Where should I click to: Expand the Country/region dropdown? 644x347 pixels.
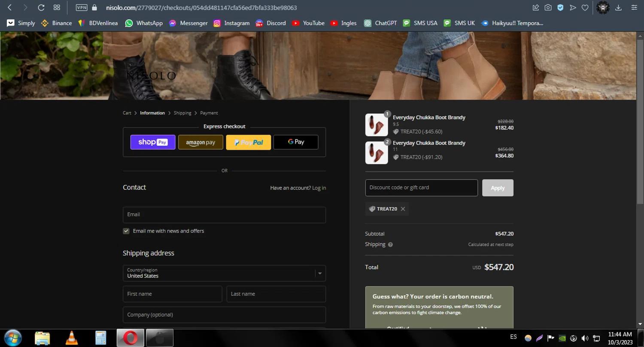[224, 273]
